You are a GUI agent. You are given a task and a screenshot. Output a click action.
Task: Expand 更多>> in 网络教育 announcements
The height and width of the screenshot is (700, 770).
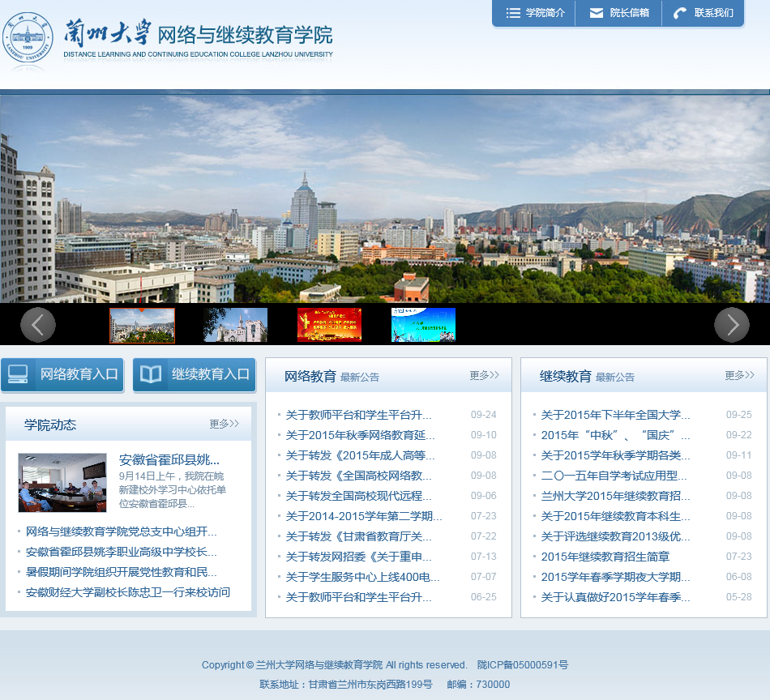click(484, 376)
